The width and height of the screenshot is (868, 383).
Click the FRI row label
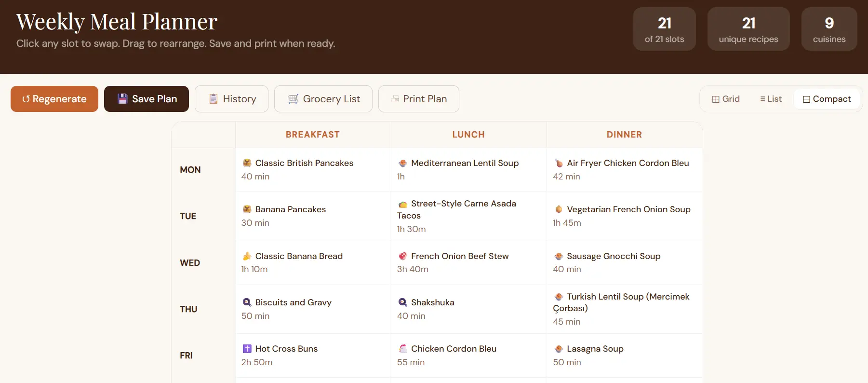tap(186, 356)
